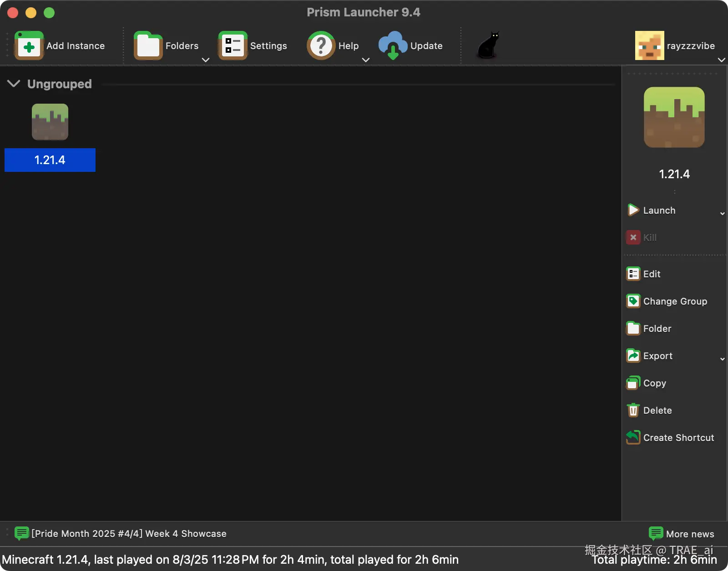Click the last played status bar text
728x571 pixels.
coord(230,560)
